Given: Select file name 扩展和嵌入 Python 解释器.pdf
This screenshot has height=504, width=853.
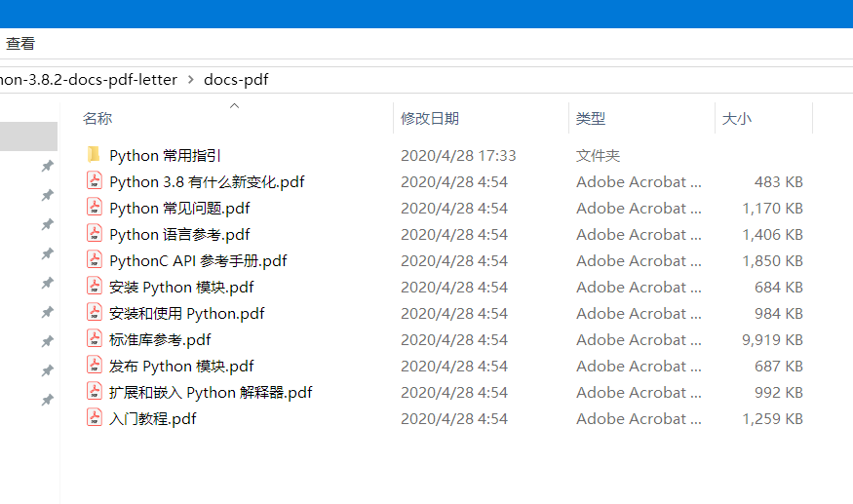Looking at the screenshot, I should click(212, 393).
